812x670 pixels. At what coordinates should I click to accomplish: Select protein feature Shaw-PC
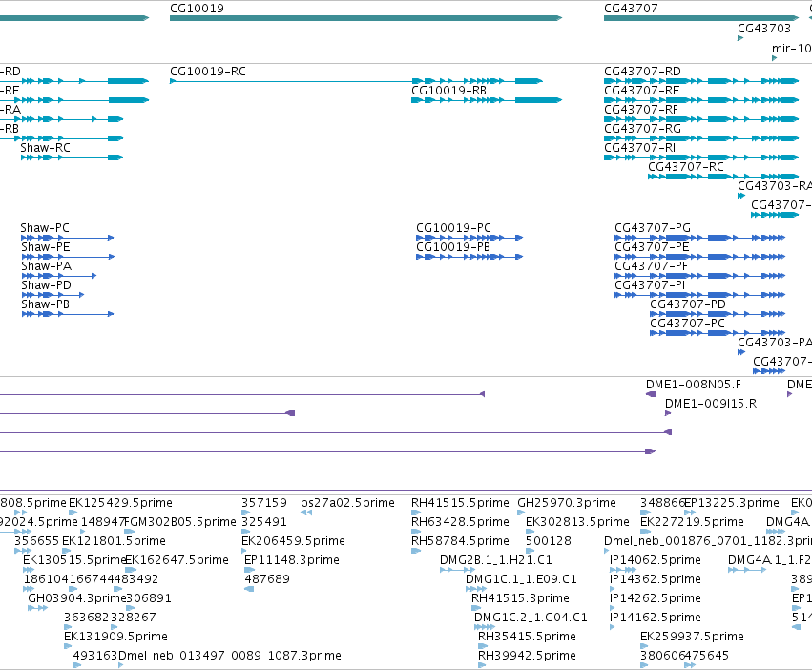68,238
